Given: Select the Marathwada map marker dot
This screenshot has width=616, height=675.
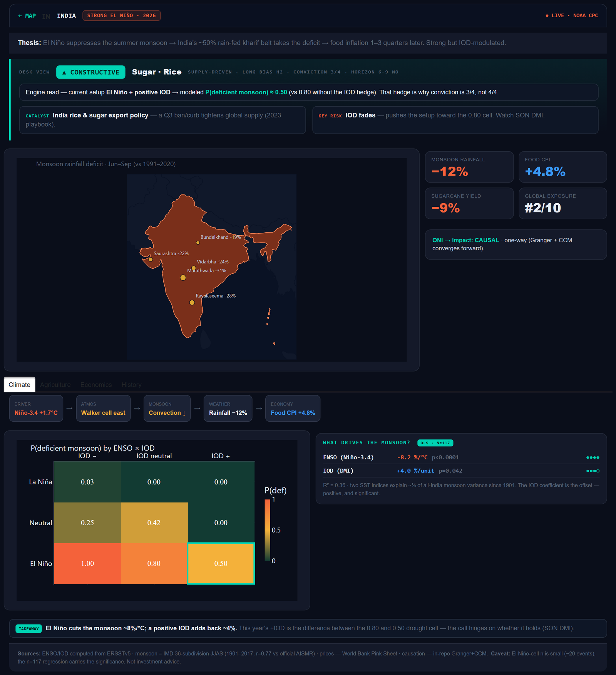Looking at the screenshot, I should pyautogui.click(x=183, y=278).
